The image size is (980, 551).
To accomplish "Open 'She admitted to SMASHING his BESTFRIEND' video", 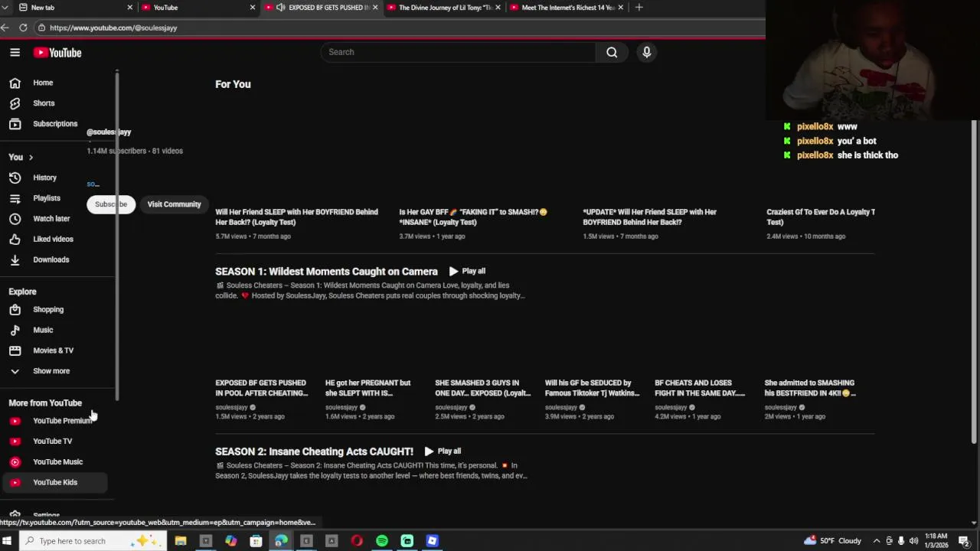I will point(810,388).
